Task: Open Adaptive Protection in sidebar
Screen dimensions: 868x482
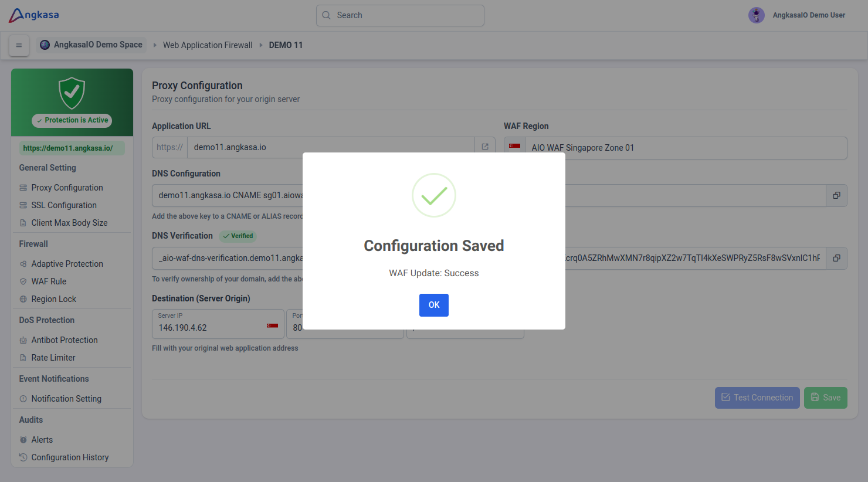Action: coord(67,264)
